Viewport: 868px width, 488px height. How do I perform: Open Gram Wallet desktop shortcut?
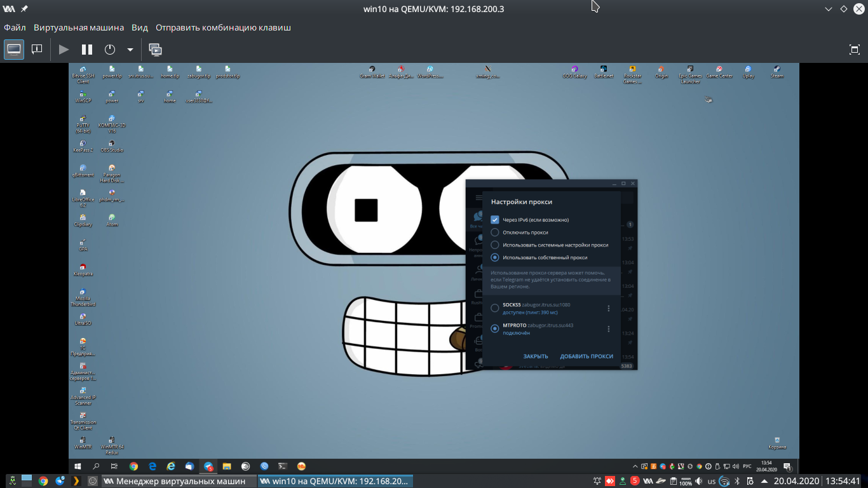click(372, 72)
